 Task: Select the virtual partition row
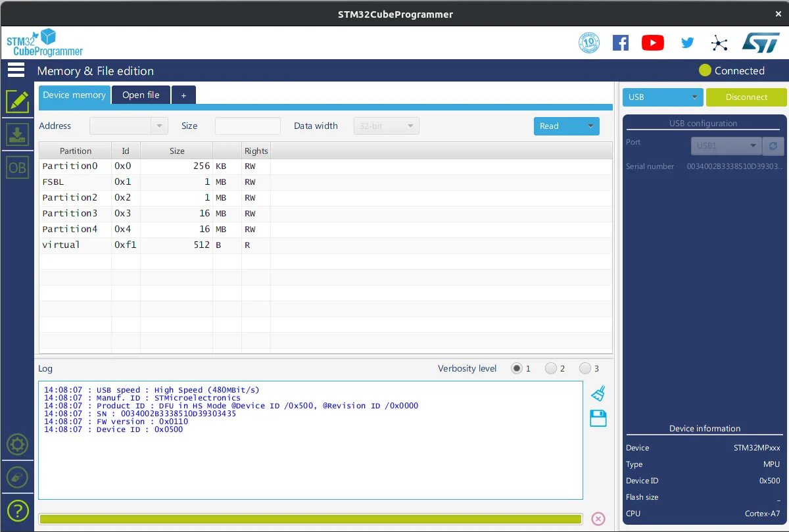326,245
